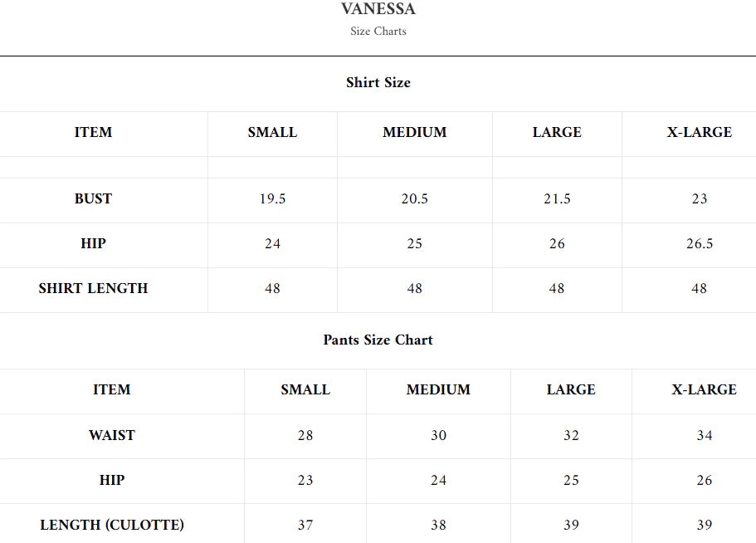Click the Size Charts subtitle text
This screenshot has height=543, width=756.
[378, 32]
